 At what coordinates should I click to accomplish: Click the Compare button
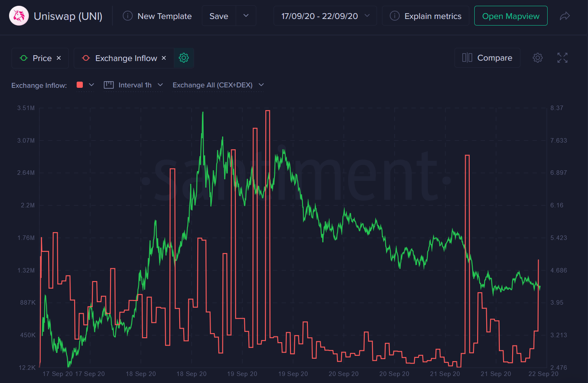487,58
